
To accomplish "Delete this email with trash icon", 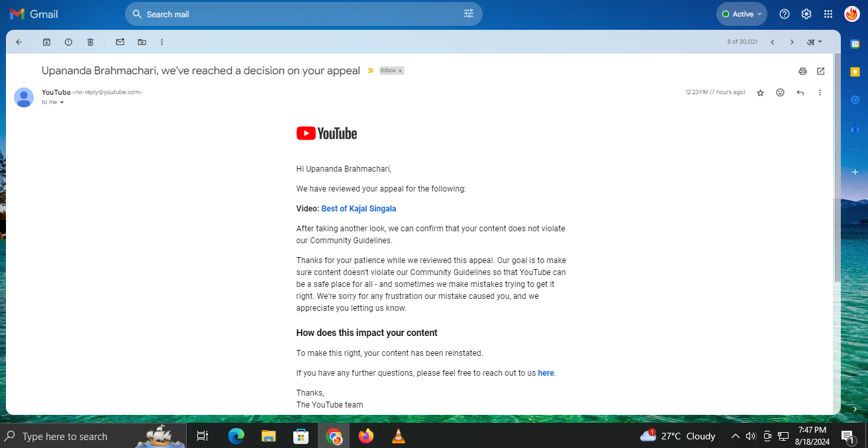I will point(91,42).
